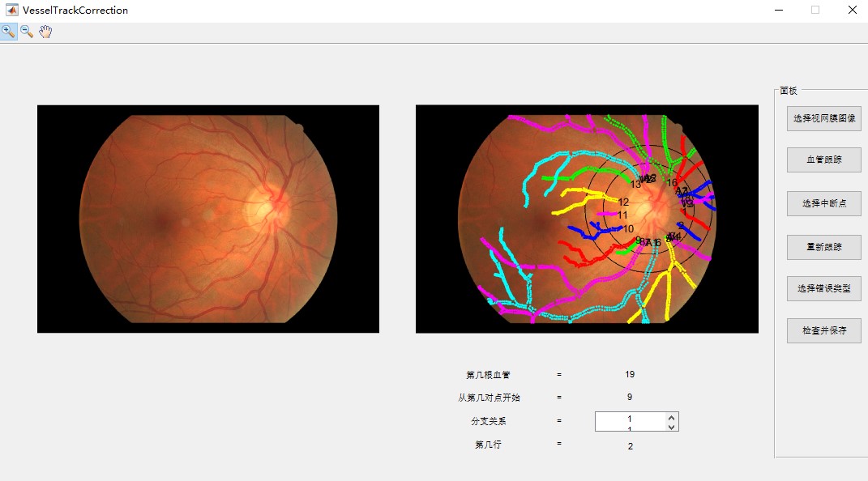Click the value 9 beside 从第几对点开始
This screenshot has width=868, height=481.
coord(630,397)
